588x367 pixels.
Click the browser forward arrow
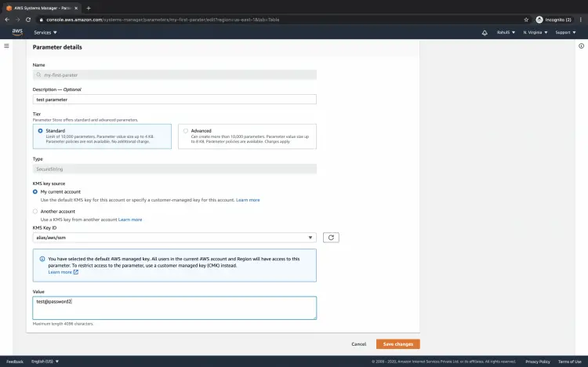[x=17, y=20]
